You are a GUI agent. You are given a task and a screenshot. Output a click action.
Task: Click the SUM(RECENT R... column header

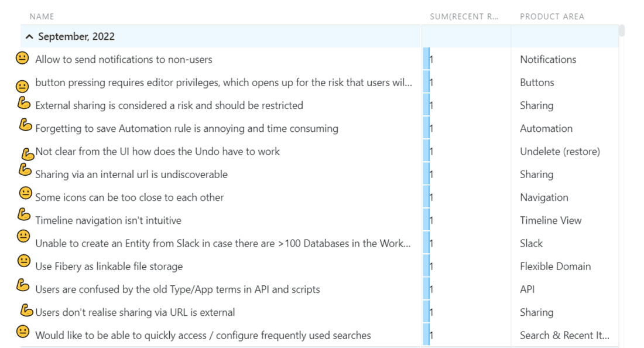464,16
